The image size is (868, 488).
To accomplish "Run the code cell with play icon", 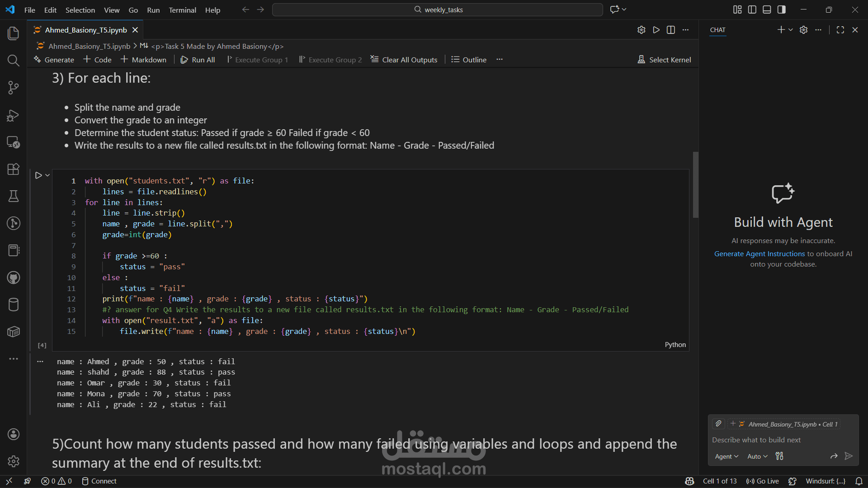I will (38, 175).
